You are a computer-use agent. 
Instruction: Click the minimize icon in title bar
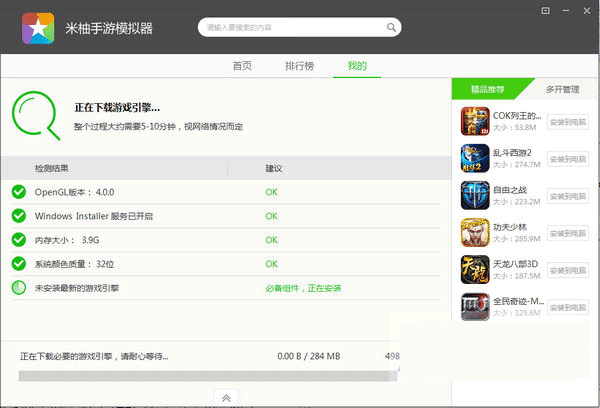point(566,11)
